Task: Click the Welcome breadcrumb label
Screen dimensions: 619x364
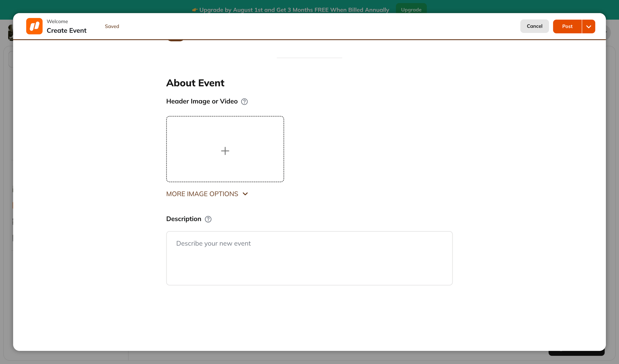Action: [x=57, y=21]
